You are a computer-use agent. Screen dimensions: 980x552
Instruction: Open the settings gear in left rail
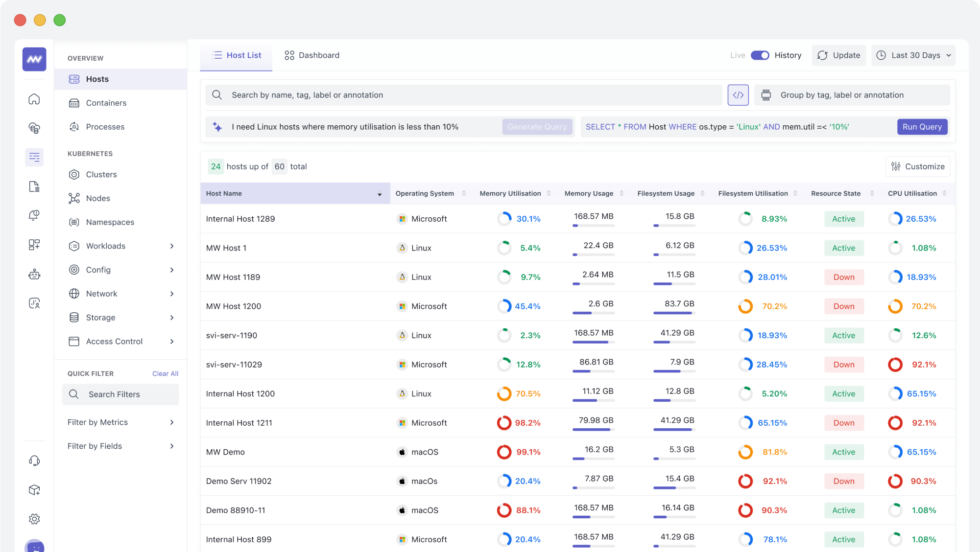pyautogui.click(x=34, y=519)
